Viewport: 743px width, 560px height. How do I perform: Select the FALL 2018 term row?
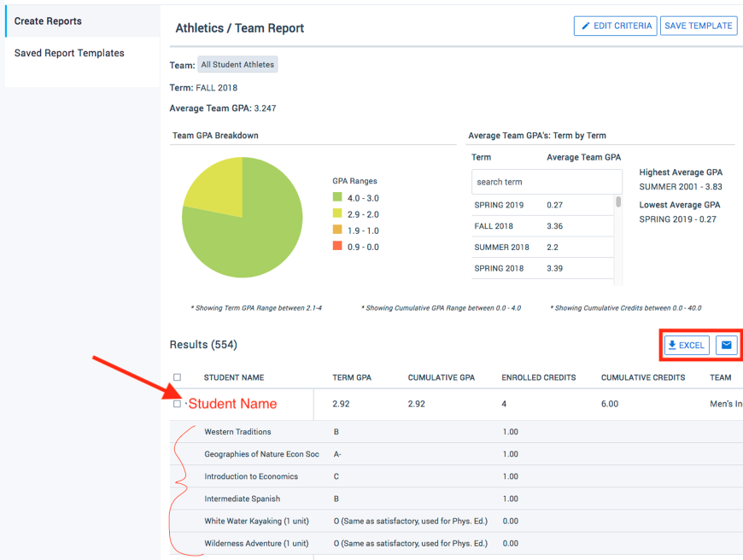(x=542, y=226)
